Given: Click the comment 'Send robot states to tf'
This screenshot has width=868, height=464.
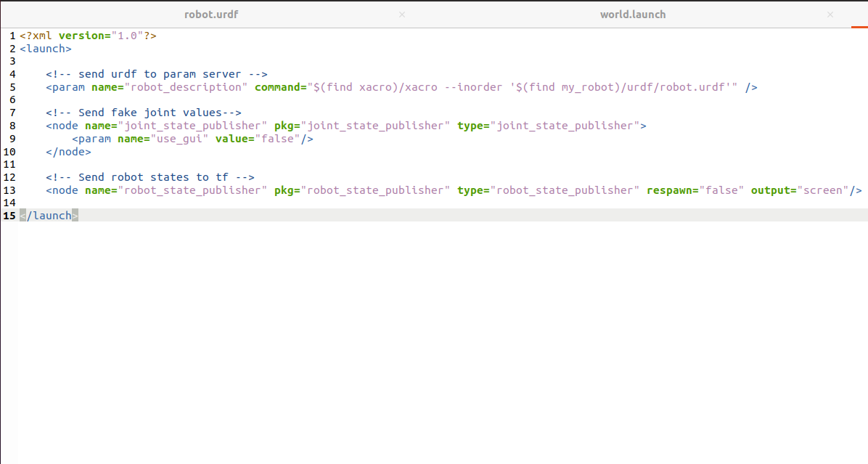Looking at the screenshot, I should (x=150, y=177).
